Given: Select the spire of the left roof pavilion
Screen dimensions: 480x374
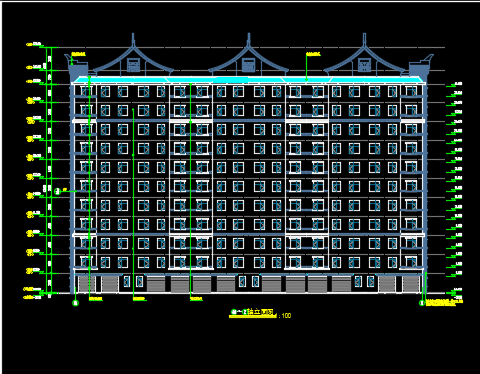Looking at the screenshot, I should [x=133, y=40].
